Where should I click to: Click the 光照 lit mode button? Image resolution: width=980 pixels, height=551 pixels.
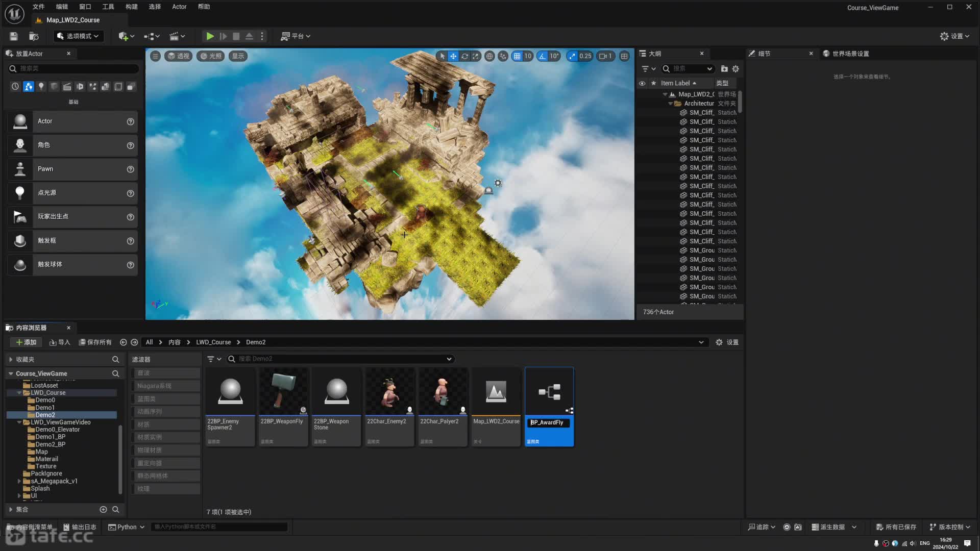click(x=211, y=56)
